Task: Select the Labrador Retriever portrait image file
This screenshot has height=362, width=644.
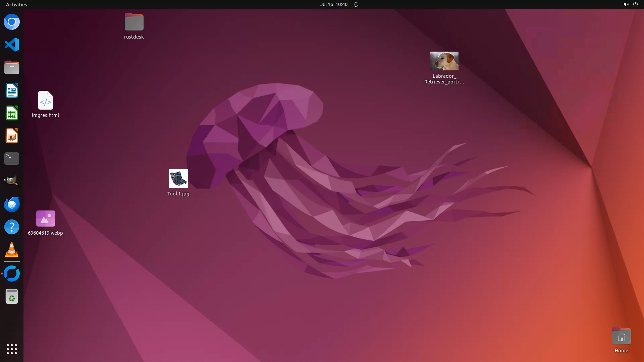Action: point(444,61)
